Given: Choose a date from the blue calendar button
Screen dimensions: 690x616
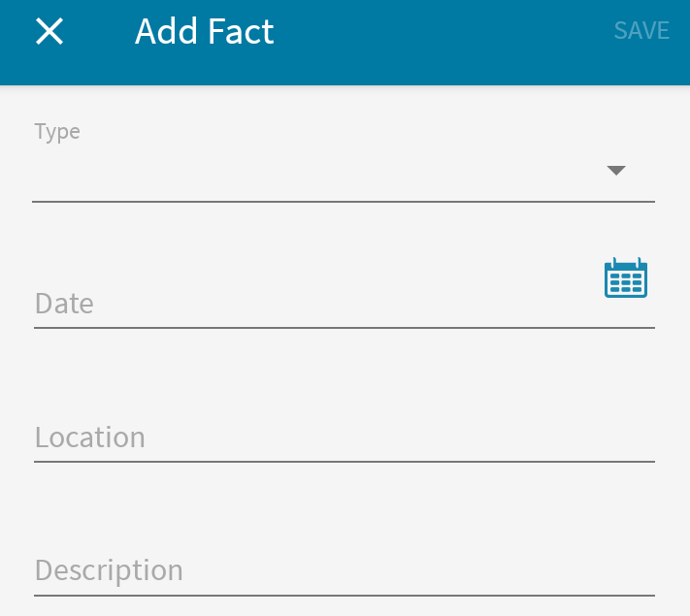Looking at the screenshot, I should pos(626,277).
